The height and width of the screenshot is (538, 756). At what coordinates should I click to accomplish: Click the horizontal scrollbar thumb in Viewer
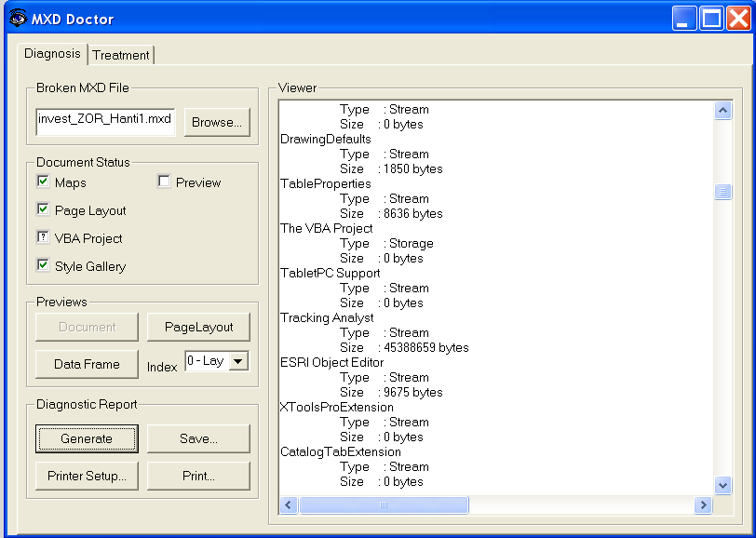click(384, 505)
